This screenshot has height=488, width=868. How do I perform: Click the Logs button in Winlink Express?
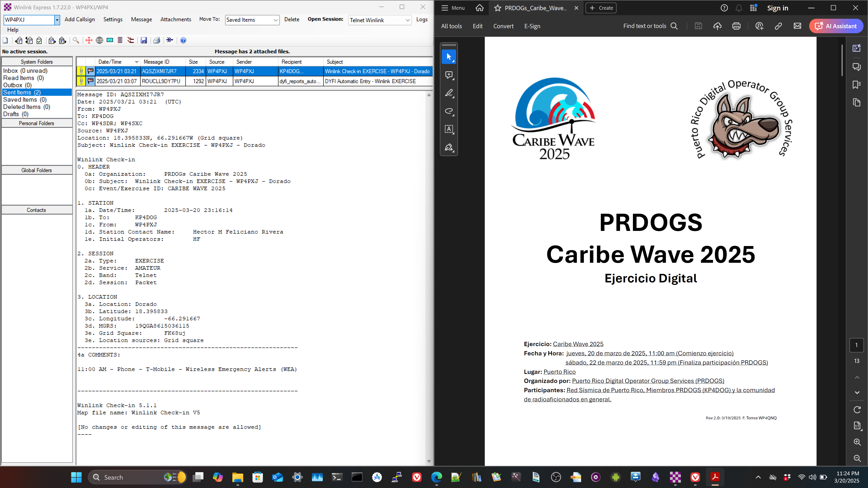point(422,19)
